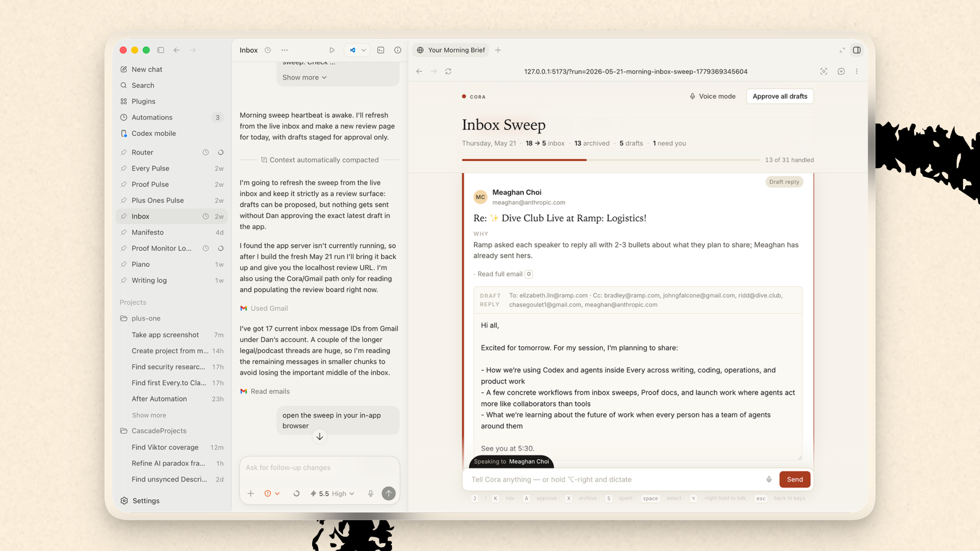Image resolution: width=980 pixels, height=551 pixels.
Task: Expand the truncated message with Show more
Action: (304, 77)
